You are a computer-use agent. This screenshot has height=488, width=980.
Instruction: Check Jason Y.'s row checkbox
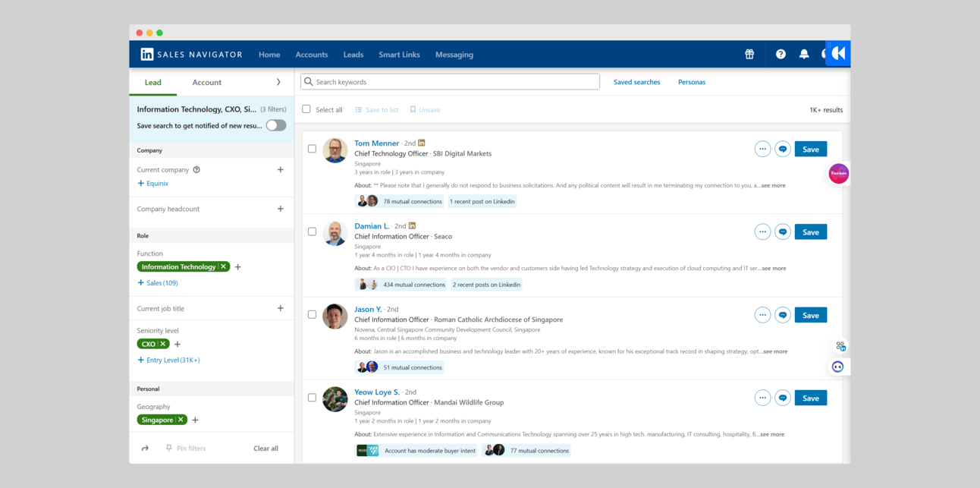312,314
